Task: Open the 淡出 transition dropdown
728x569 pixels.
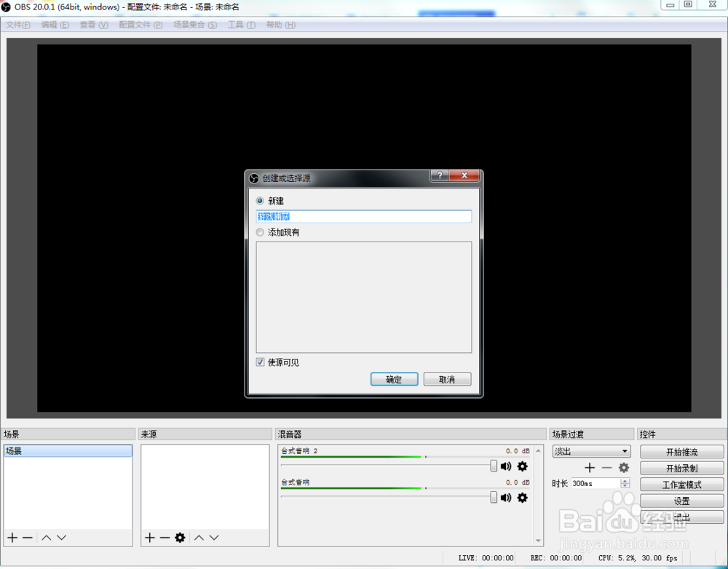Action: [x=591, y=451]
